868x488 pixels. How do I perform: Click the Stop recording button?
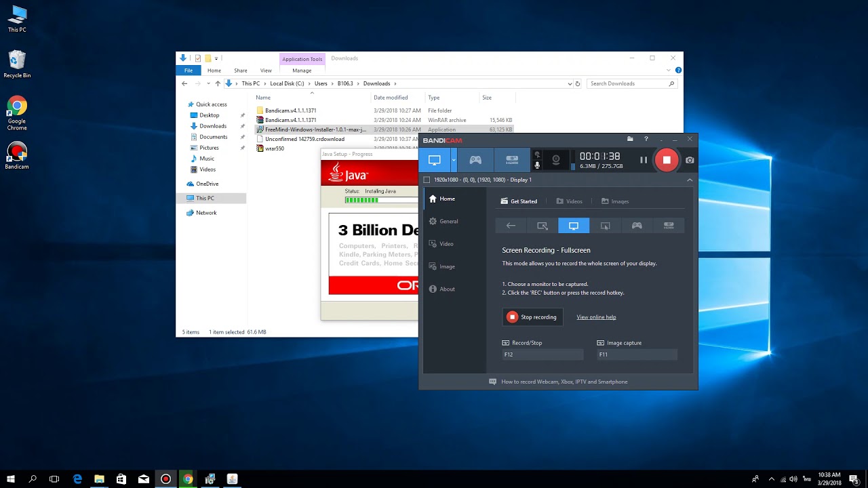pos(532,317)
